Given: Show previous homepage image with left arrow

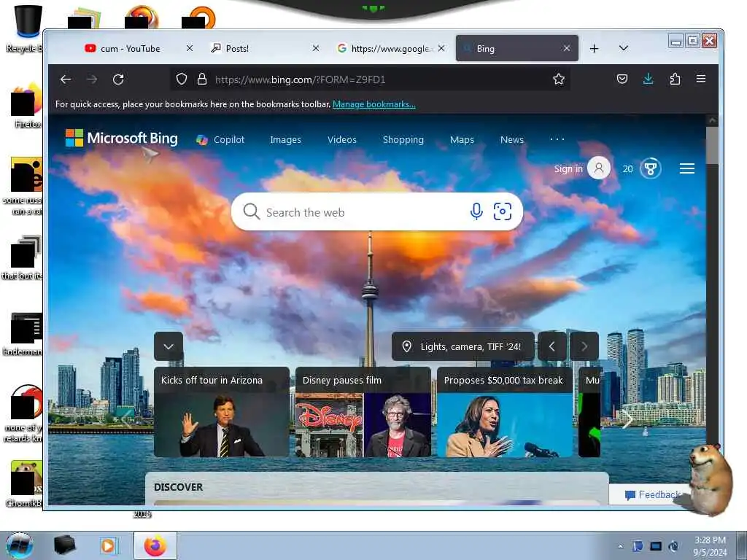Looking at the screenshot, I should (551, 346).
